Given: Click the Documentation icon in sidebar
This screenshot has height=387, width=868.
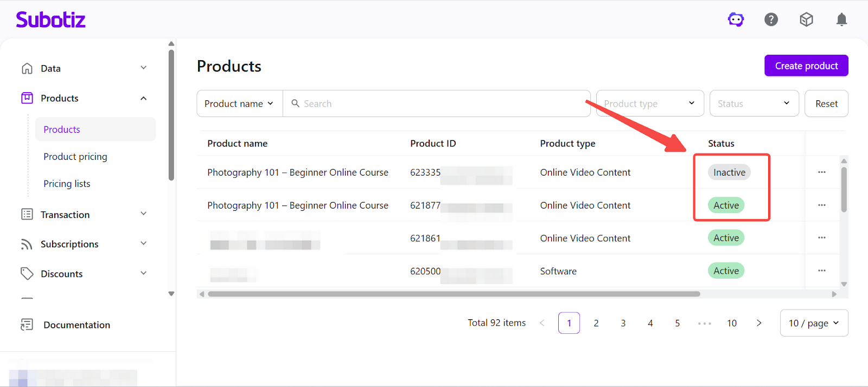Looking at the screenshot, I should pos(27,325).
